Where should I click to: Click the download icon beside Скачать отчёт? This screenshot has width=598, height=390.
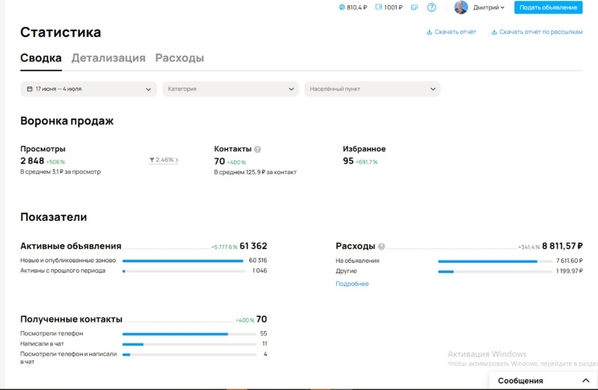[x=429, y=32]
